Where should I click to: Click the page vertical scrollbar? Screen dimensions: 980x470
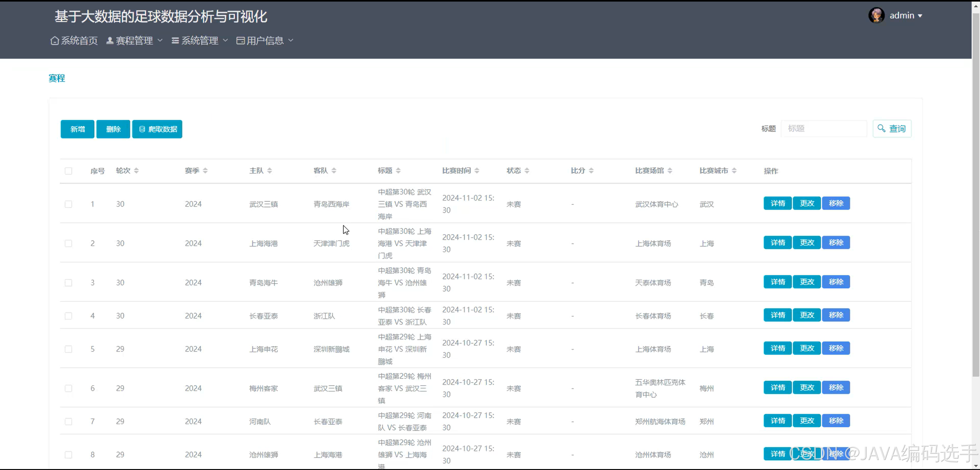point(975,190)
